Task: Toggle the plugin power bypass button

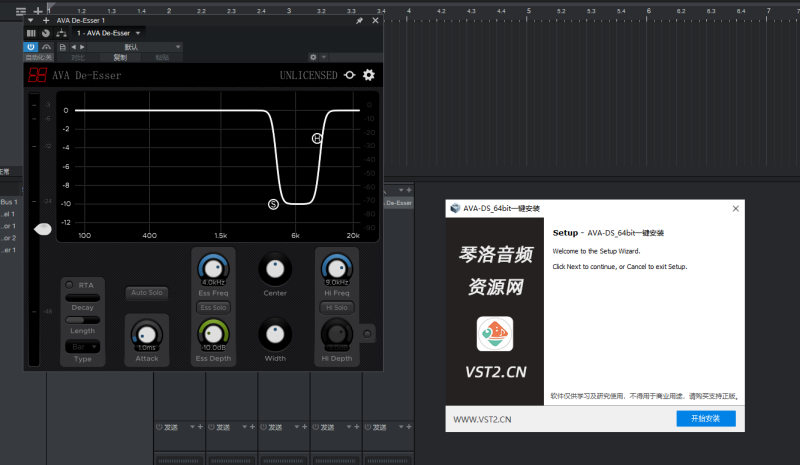Action: pyautogui.click(x=31, y=47)
